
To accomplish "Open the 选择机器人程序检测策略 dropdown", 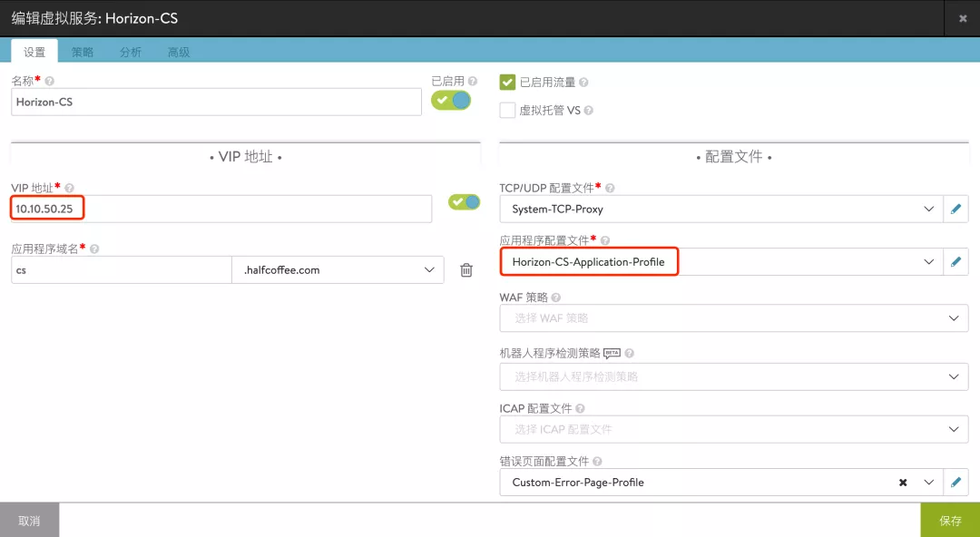I will 734,376.
